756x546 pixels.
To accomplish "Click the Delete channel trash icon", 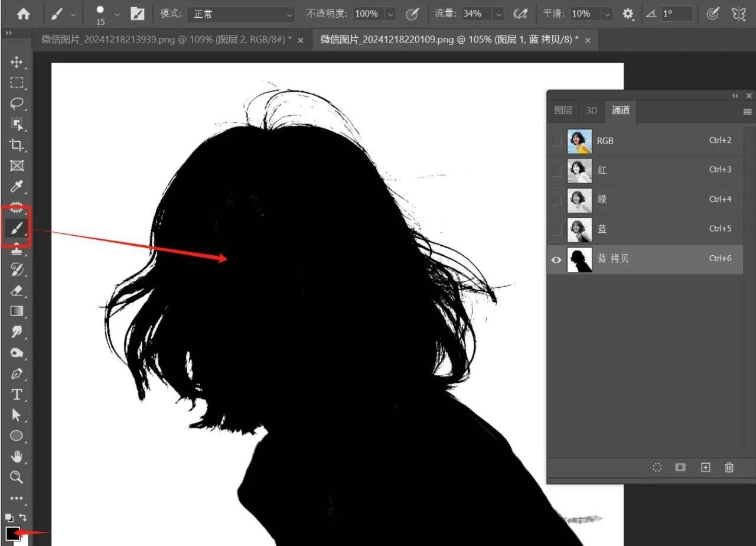I will (729, 467).
